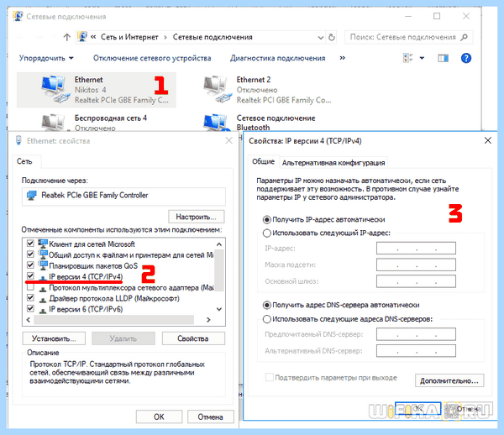The image size is (504, 435).
Task: Uncheck IP версии 4 (TCP/IPv4) checkbox
Action: (30, 275)
